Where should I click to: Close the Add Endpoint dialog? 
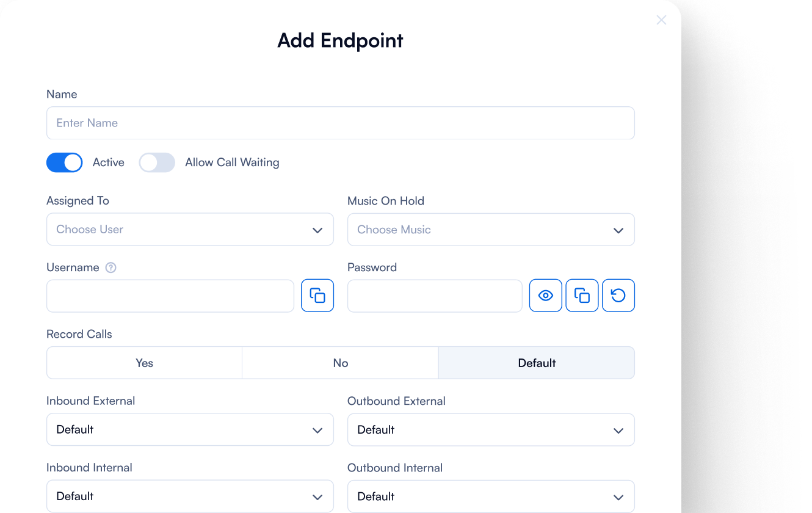click(661, 20)
